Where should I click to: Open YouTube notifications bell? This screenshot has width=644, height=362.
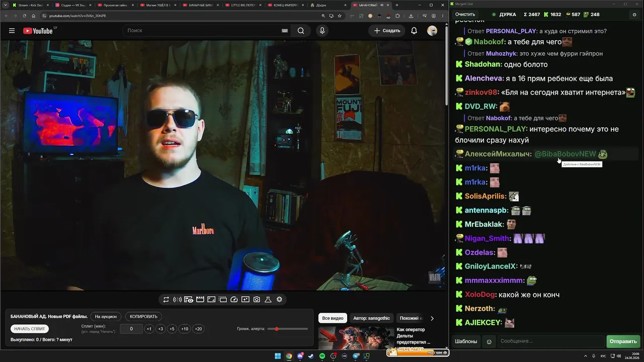(414, 31)
